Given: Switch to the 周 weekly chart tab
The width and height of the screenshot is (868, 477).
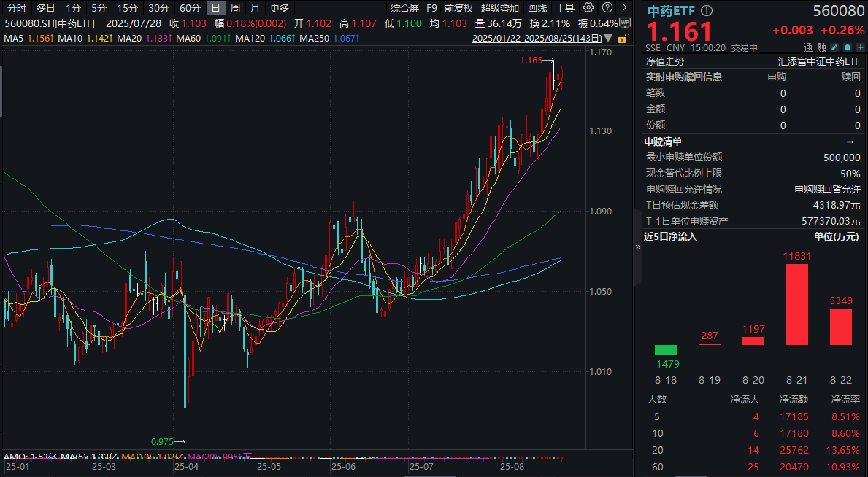Looking at the screenshot, I should click(x=234, y=8).
